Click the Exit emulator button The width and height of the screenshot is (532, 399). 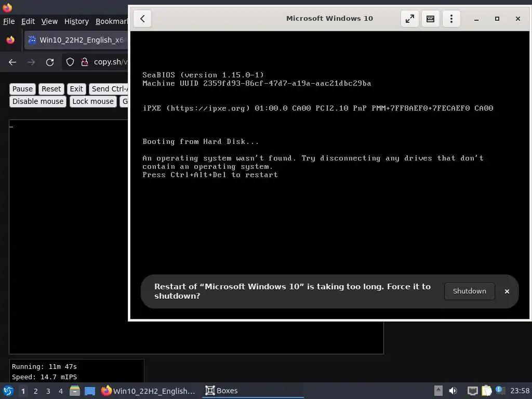tap(76, 89)
